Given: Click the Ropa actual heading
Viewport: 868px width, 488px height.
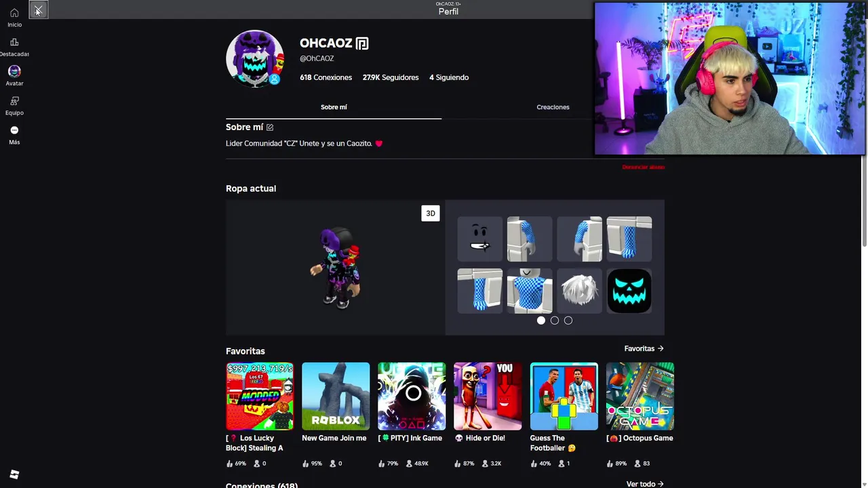Looking at the screenshot, I should point(251,188).
